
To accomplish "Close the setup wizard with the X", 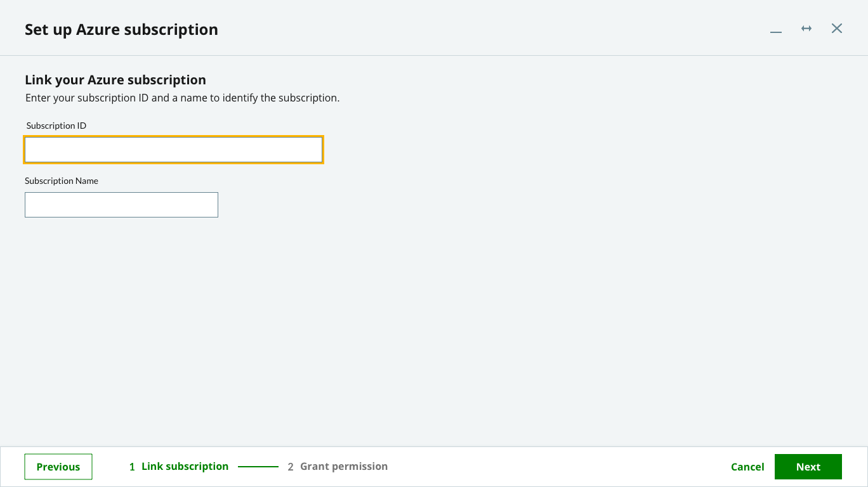I will coord(837,28).
